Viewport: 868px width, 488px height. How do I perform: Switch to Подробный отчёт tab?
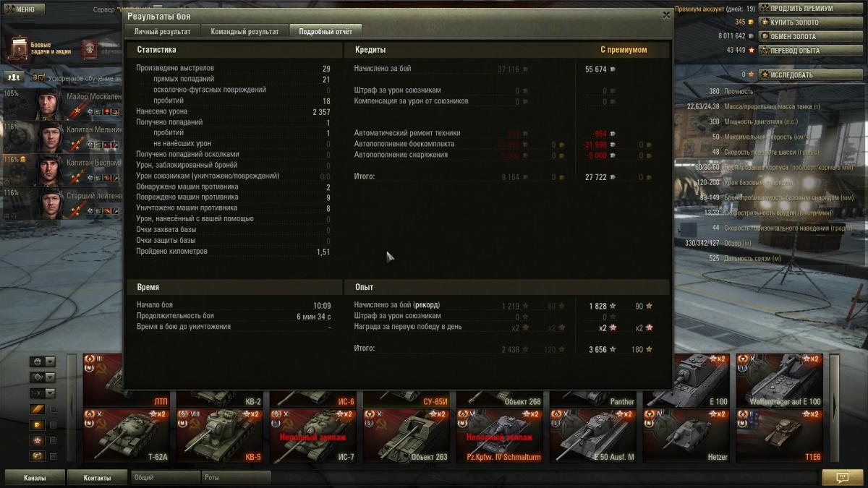click(x=325, y=31)
